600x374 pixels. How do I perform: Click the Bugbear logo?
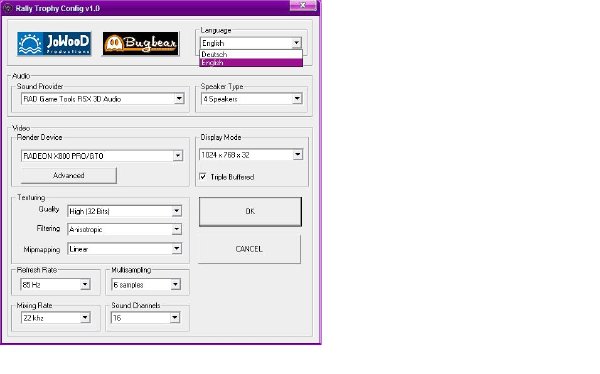pyautogui.click(x=140, y=44)
